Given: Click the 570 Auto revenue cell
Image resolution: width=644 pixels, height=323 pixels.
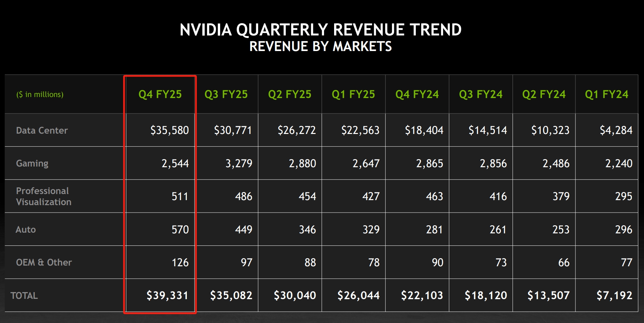Looking at the screenshot, I should 180,230.
